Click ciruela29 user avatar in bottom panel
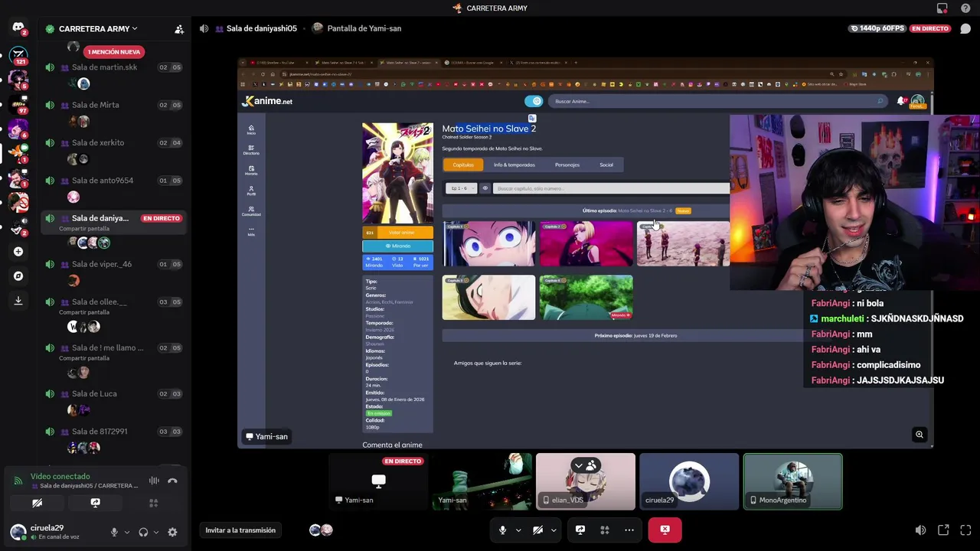The width and height of the screenshot is (980, 551). click(x=18, y=532)
